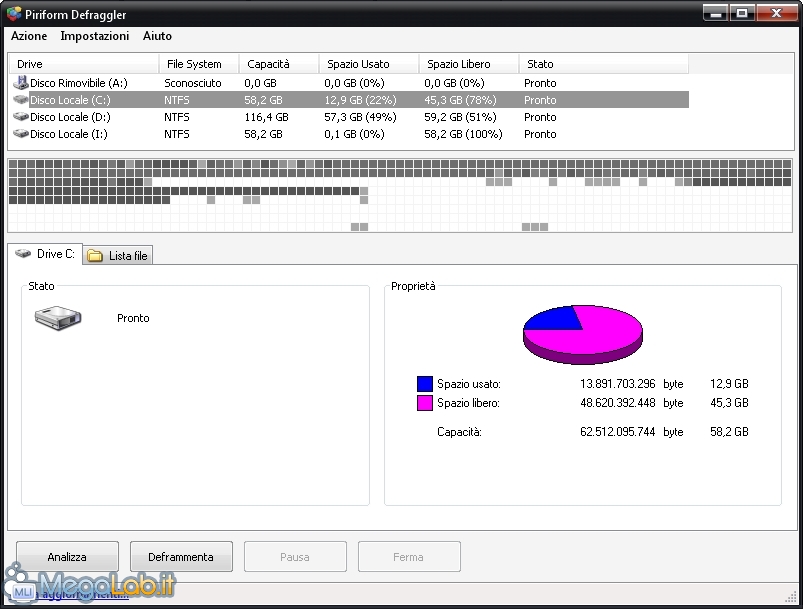Click the Spazio usato: legend label

(469, 384)
